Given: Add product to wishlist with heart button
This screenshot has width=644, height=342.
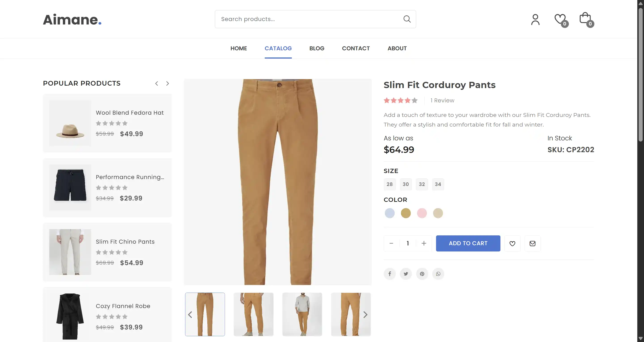Looking at the screenshot, I should point(512,243).
